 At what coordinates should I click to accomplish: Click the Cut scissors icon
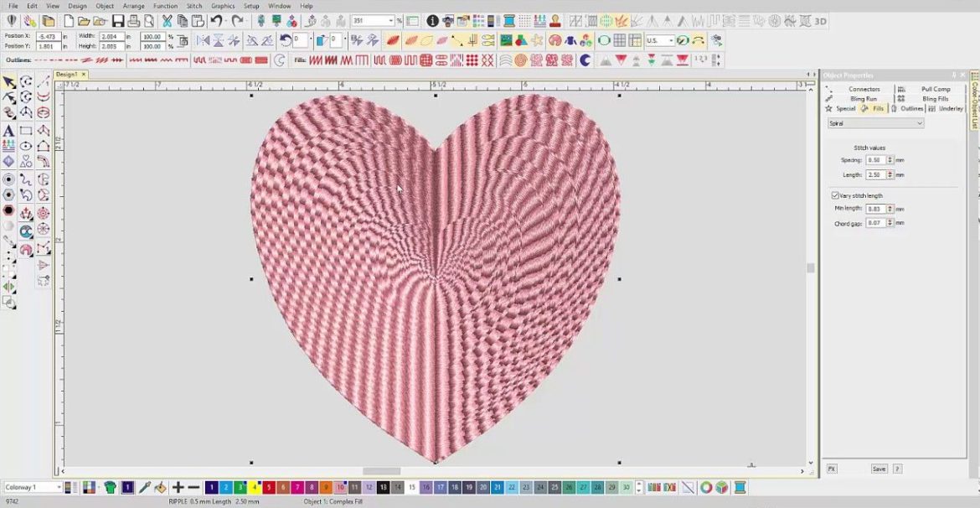[x=168, y=21]
